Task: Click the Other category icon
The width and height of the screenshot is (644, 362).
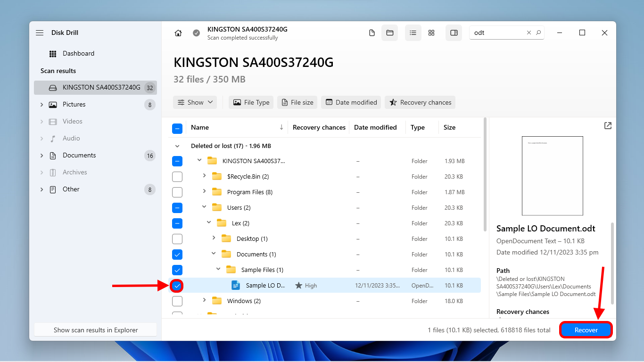Action: (53, 189)
